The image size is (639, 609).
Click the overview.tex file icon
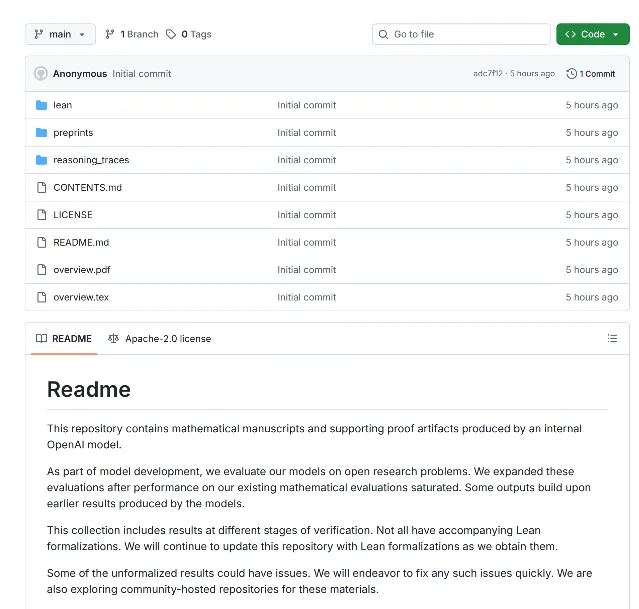coord(41,297)
